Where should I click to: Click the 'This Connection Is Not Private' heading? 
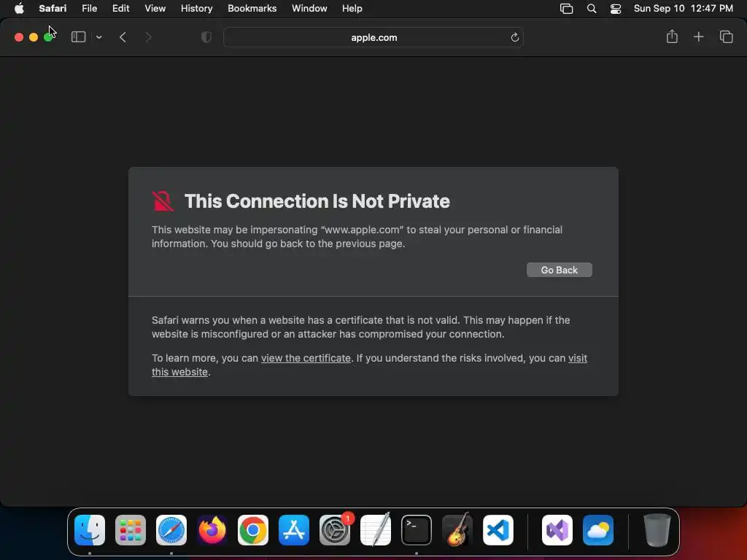(x=317, y=201)
